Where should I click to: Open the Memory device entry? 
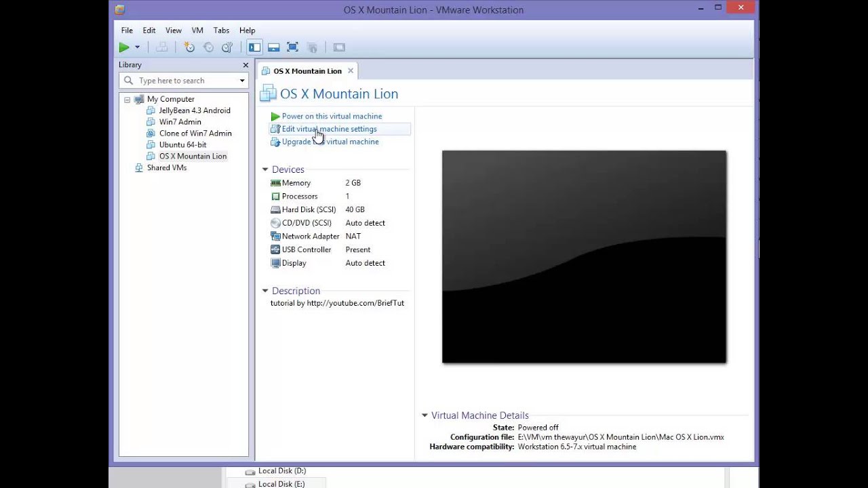tap(296, 183)
